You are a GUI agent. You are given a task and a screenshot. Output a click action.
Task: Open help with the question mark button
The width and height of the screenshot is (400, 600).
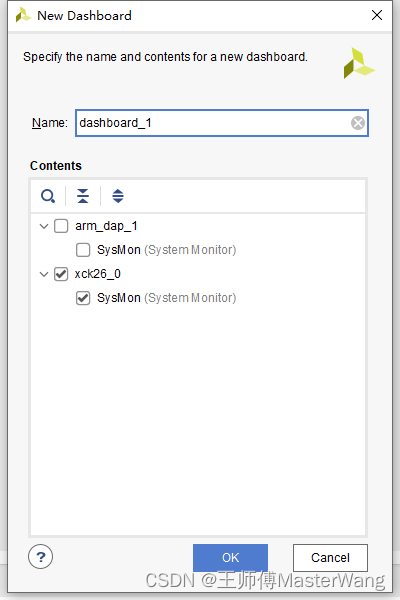pyautogui.click(x=41, y=557)
